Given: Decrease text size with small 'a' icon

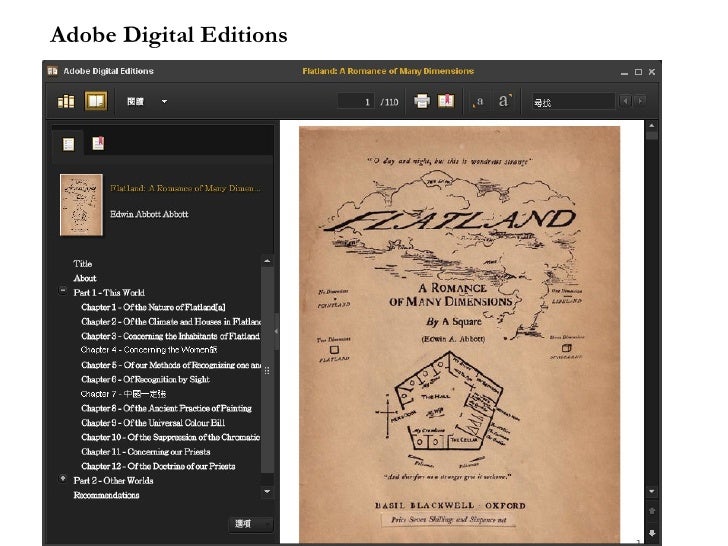Looking at the screenshot, I should (x=478, y=101).
